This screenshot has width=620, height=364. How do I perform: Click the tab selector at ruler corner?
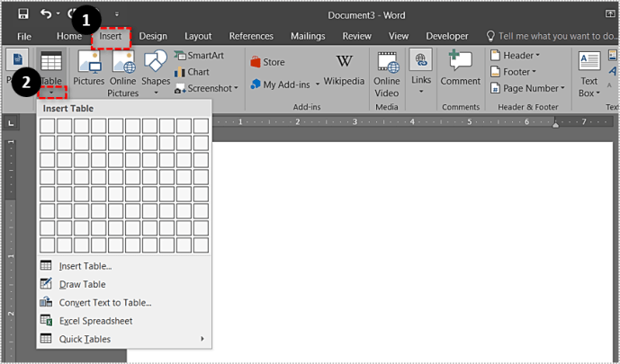(11, 123)
